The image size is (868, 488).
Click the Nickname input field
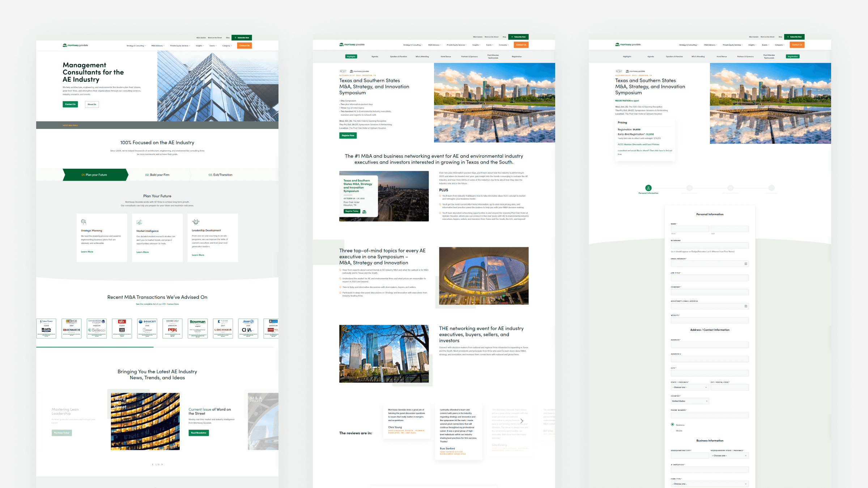click(710, 245)
